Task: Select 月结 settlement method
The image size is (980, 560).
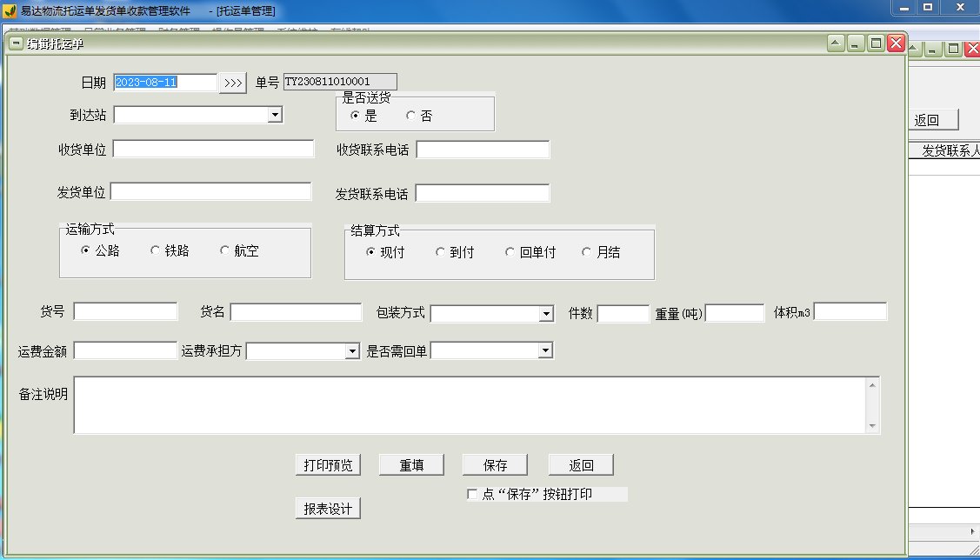Action: pos(585,252)
